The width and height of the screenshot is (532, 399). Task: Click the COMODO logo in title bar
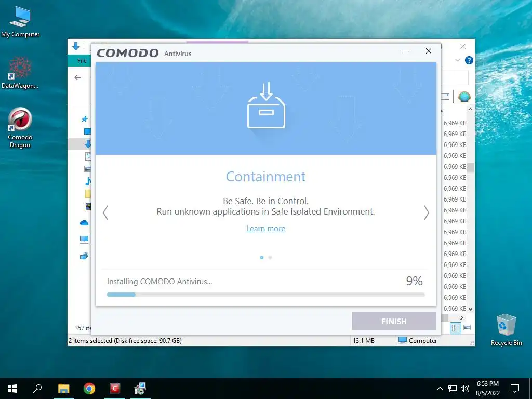[128, 54]
